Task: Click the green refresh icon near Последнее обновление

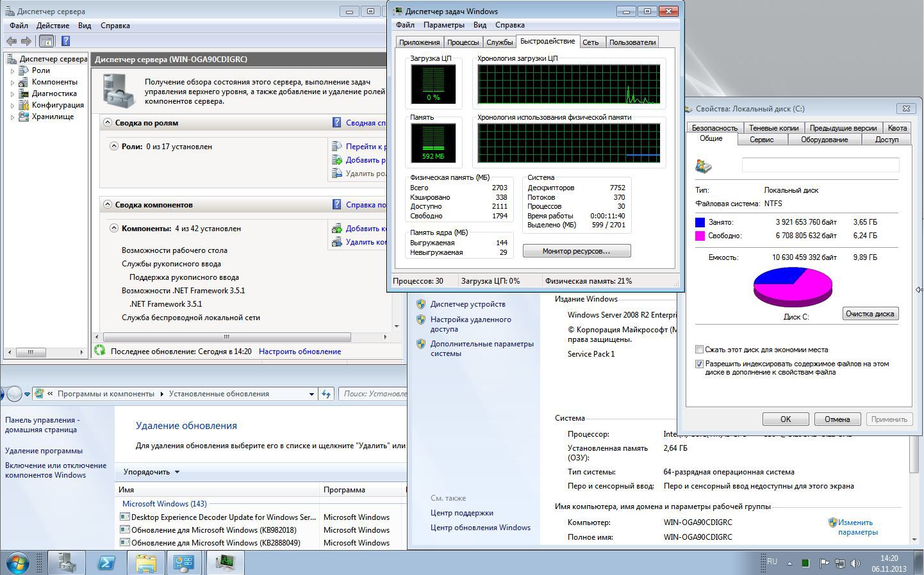Action: 99,350
